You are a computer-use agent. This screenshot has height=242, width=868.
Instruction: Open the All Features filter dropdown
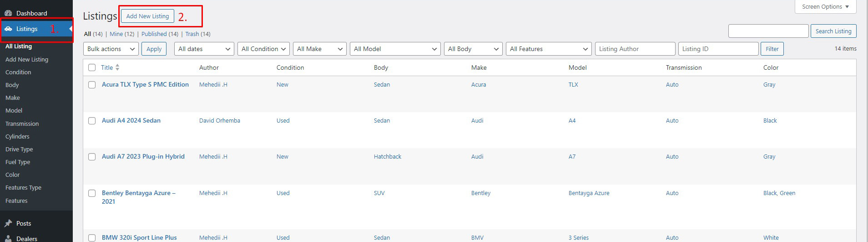coord(549,49)
